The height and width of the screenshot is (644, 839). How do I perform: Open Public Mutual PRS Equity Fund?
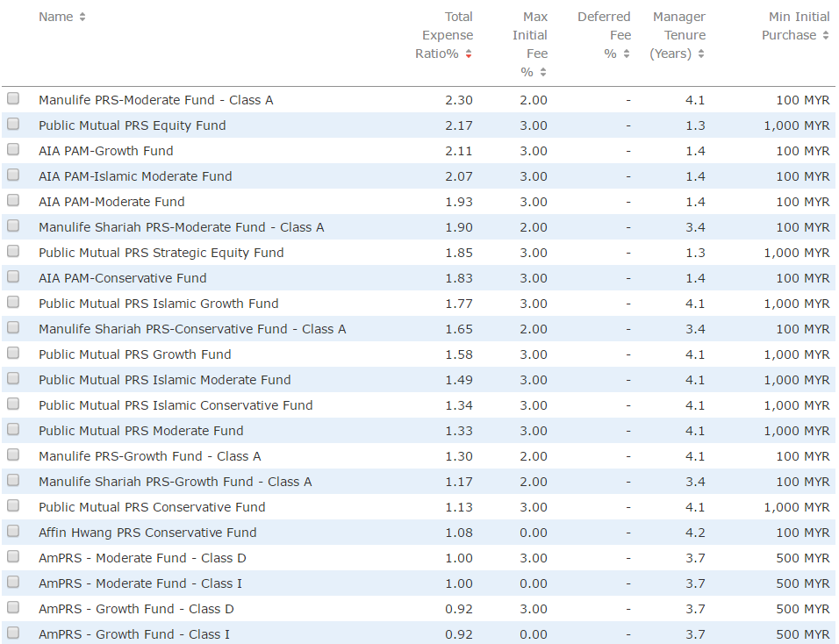[x=133, y=125]
